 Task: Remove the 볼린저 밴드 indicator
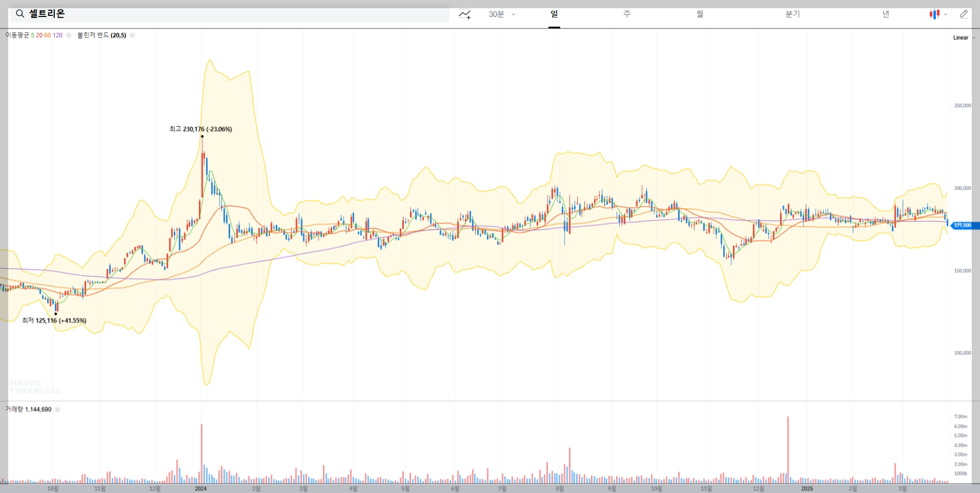(132, 35)
